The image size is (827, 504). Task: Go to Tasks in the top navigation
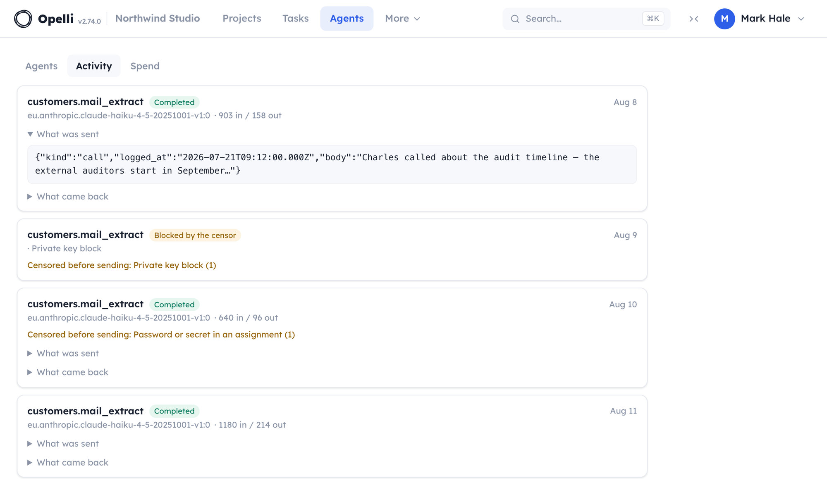(296, 19)
